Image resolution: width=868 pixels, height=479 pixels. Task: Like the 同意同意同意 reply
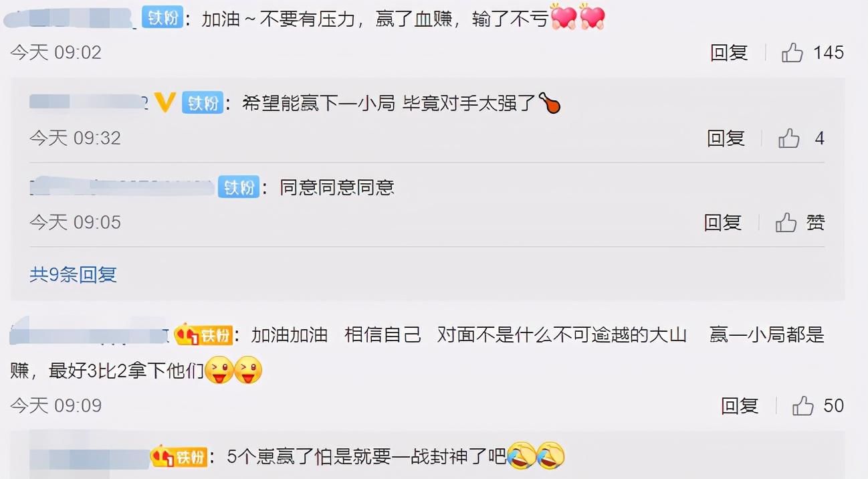pyautogui.click(x=786, y=223)
